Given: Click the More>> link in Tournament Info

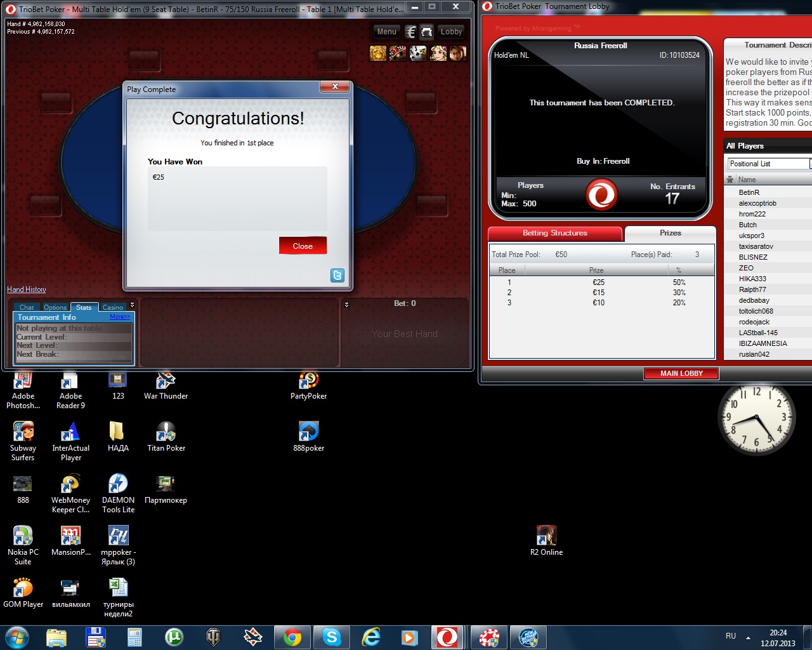Looking at the screenshot, I should pyautogui.click(x=120, y=317).
